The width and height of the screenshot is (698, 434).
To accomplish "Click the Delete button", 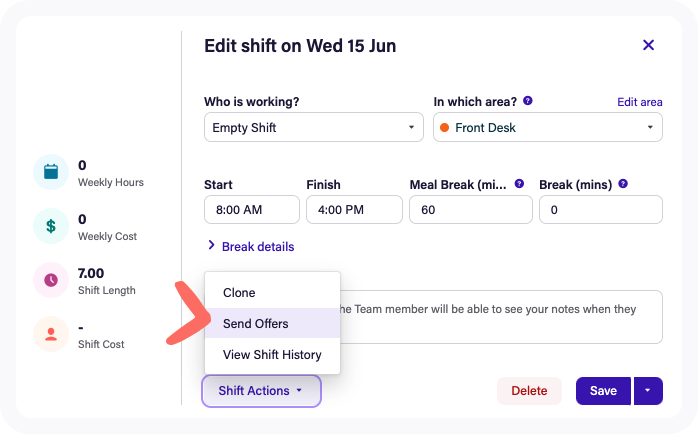I will coord(529,391).
